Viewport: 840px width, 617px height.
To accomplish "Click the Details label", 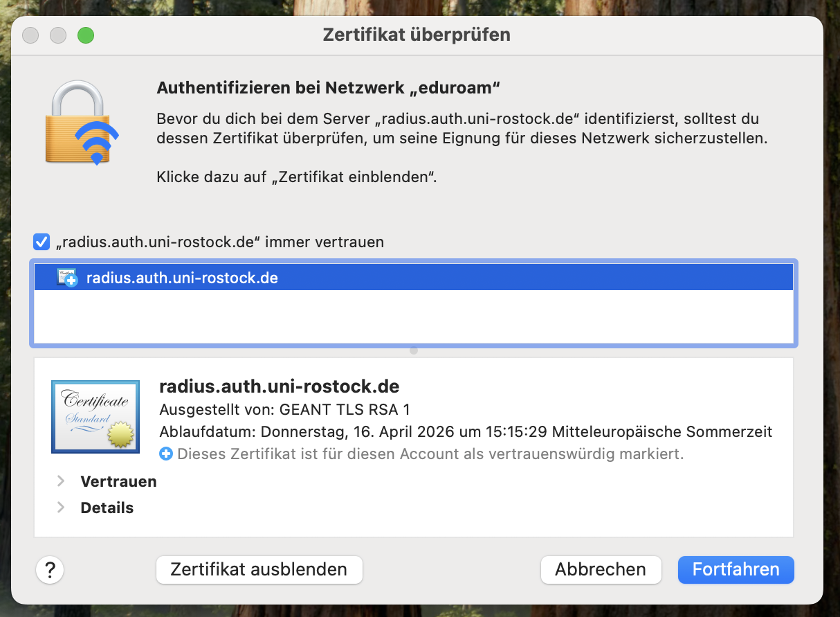I will (107, 508).
